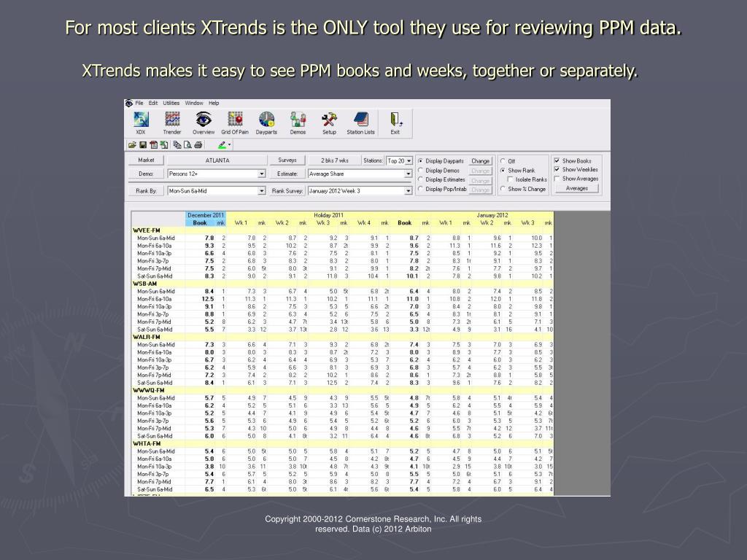Enable the Show Averages checkbox

(557, 179)
